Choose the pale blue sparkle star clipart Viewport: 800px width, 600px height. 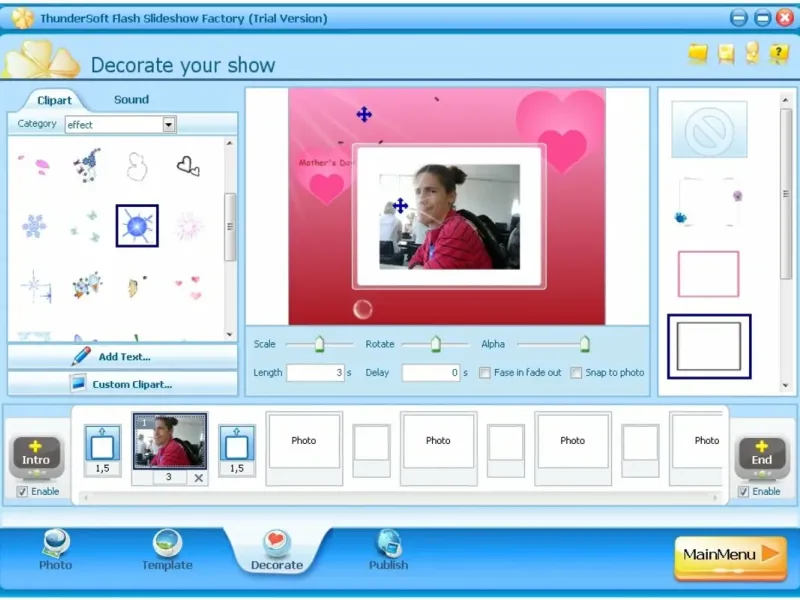[36, 286]
